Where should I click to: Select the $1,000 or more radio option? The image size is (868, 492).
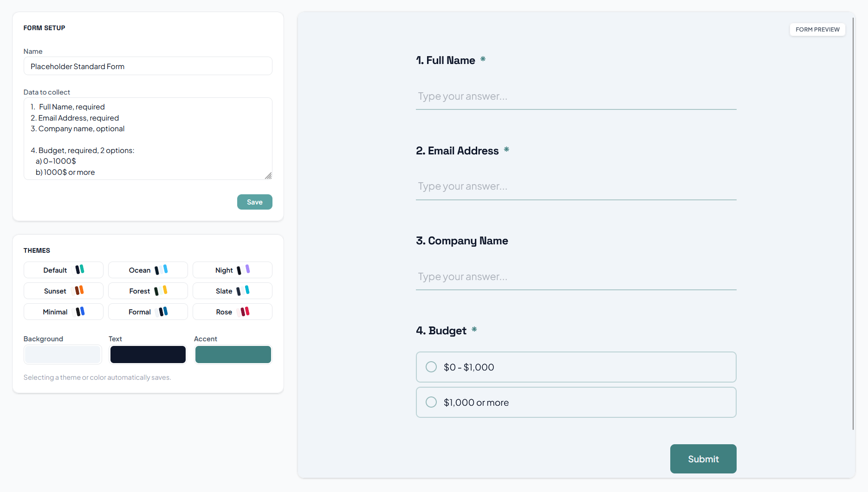(431, 402)
